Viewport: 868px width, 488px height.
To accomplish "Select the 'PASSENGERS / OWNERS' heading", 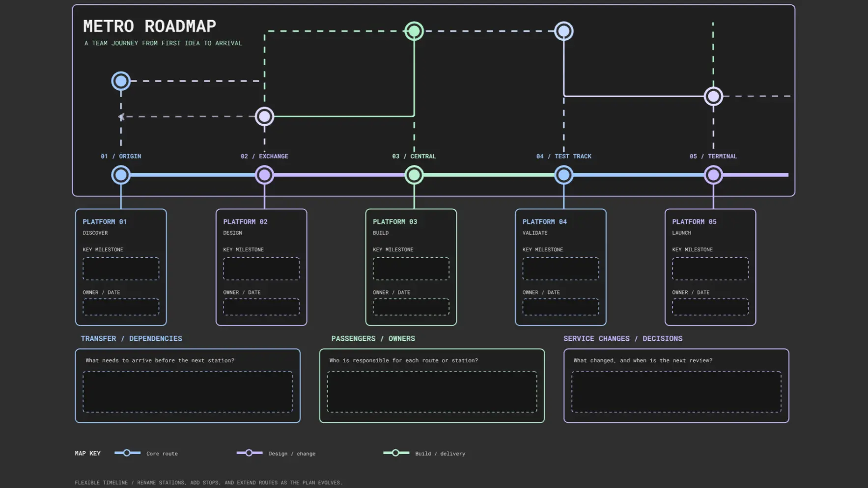I will (x=373, y=339).
